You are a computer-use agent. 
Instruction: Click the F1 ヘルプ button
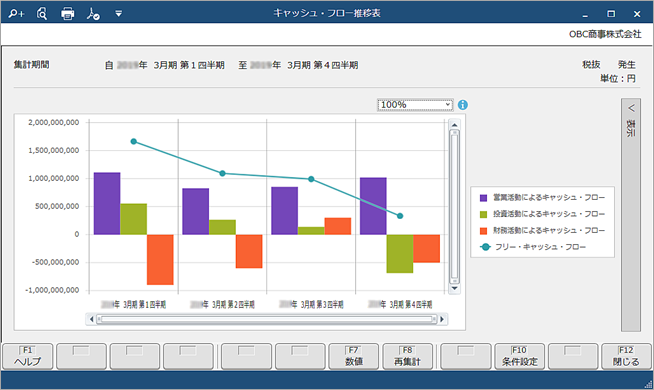28,357
